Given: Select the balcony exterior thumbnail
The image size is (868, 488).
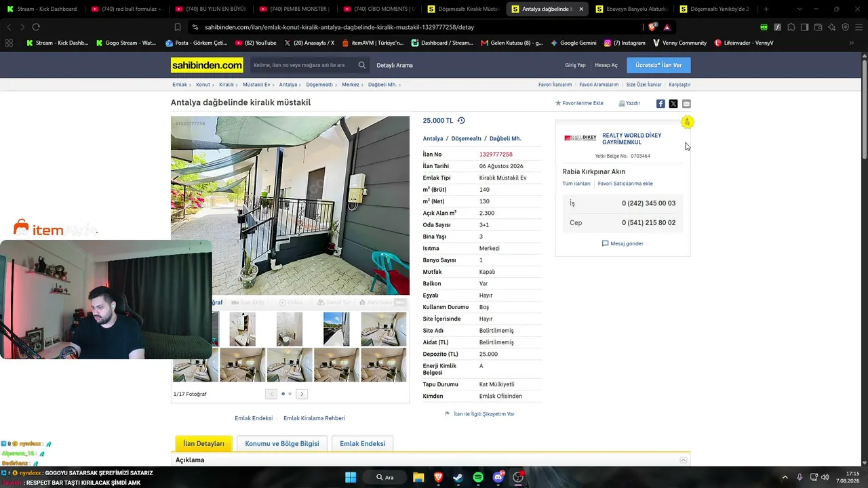Looking at the screenshot, I should [336, 329].
